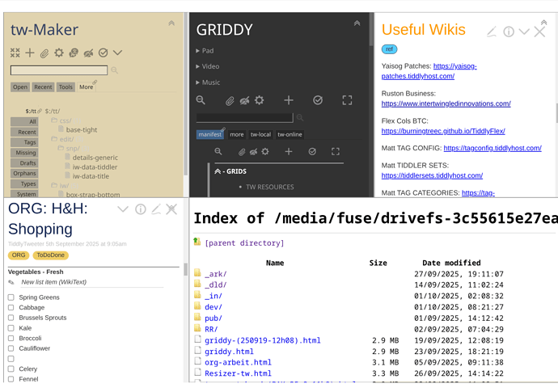Edit Useful Wikis with the pencil icon
This screenshot has height=392, width=558.
click(x=492, y=32)
